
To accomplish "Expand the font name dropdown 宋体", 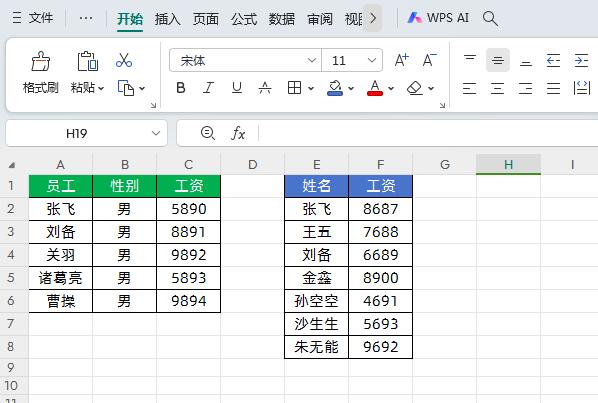I will (312, 60).
